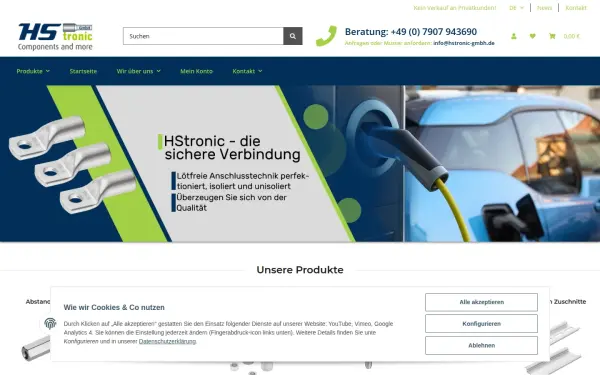Click the Konfigurieren button
This screenshot has width=600, height=375.
tap(481, 324)
